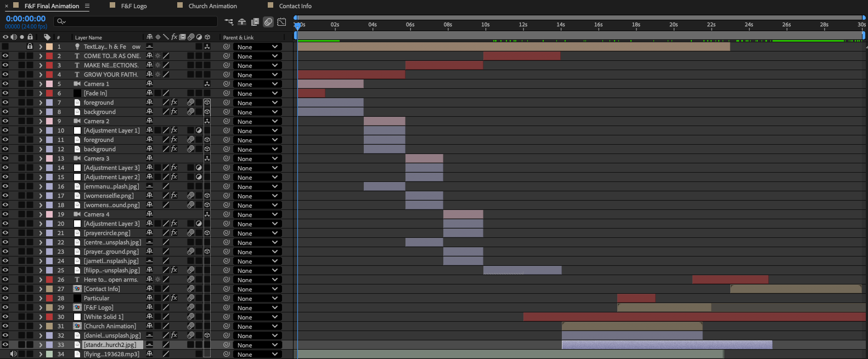Click the 0:00:00:00 current timecode

[x=26, y=19]
